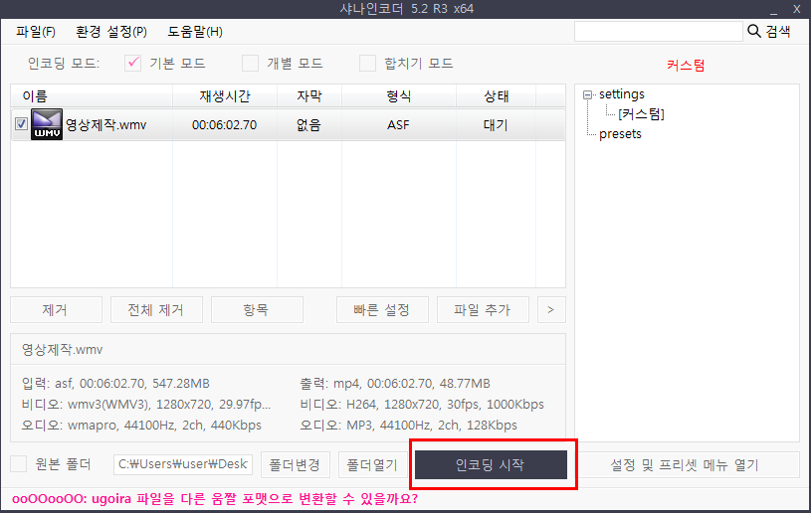The image size is (812, 516).
Task: Open the 파일(F) menu
Action: click(36, 32)
